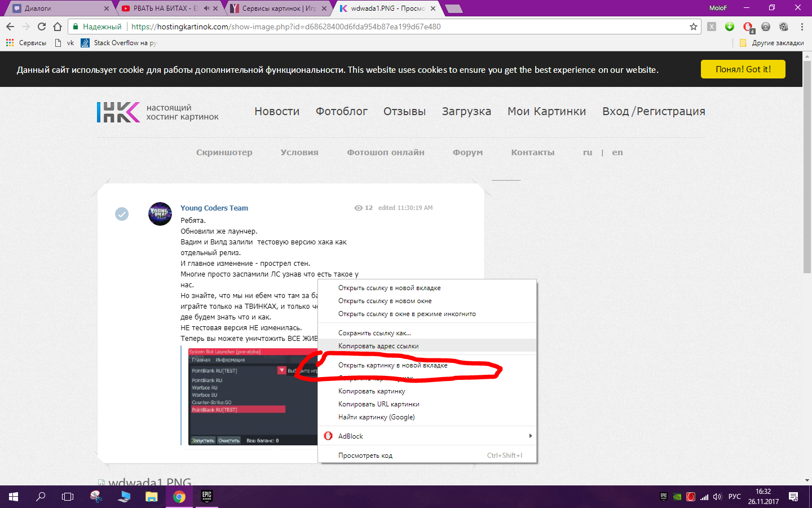This screenshot has height=508, width=812.
Task: Open Chrome's three-dot menu
Action: pos(802,27)
